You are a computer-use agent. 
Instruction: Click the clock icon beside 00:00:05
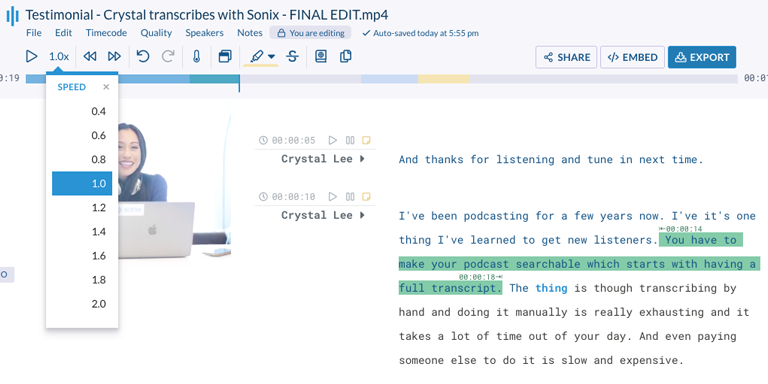click(263, 141)
